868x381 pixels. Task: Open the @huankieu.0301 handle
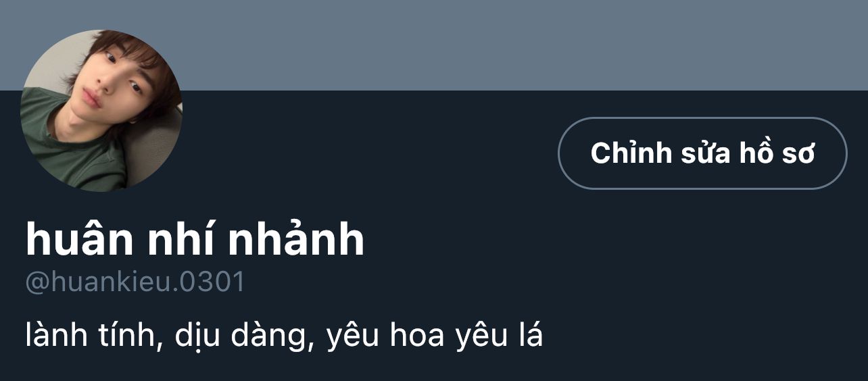point(135,282)
